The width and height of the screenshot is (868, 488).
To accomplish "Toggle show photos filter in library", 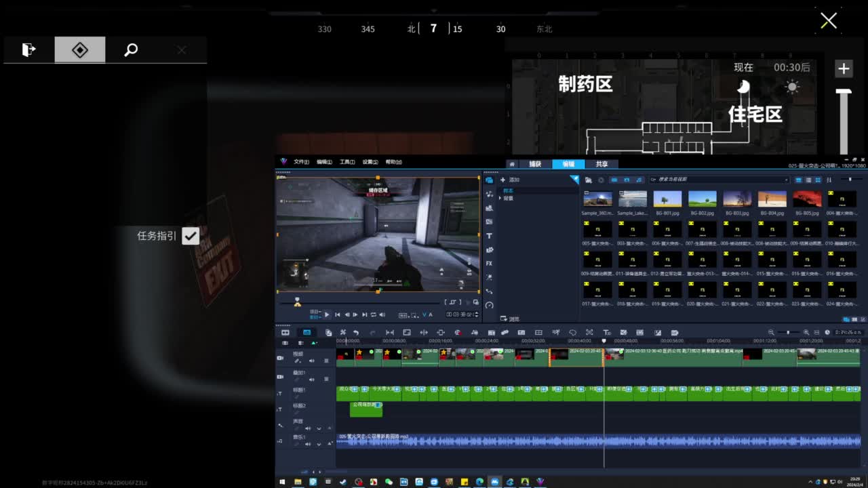I will click(x=626, y=180).
